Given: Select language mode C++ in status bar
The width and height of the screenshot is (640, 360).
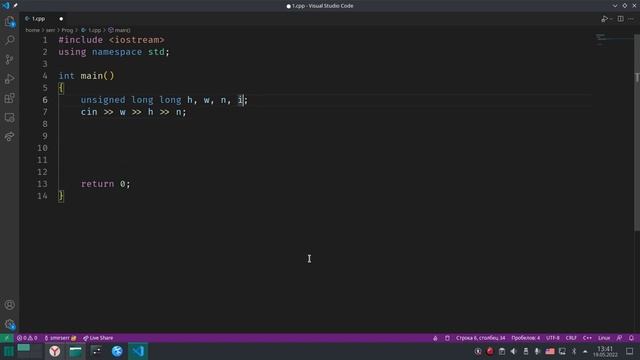Looking at the screenshot, I should pyautogui.click(x=587, y=338).
